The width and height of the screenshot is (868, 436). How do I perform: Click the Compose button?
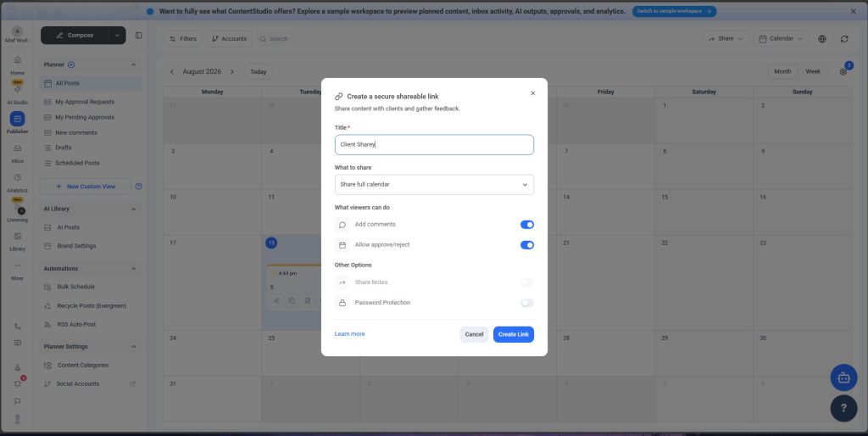[x=75, y=36]
